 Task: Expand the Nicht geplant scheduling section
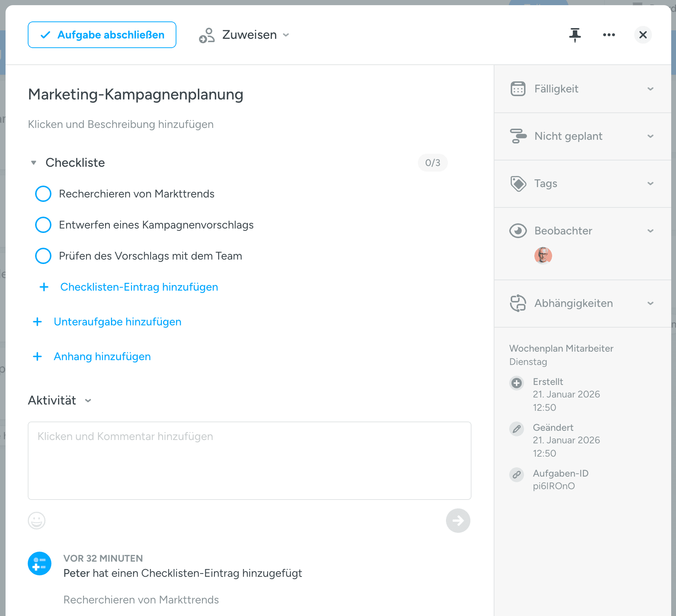(x=650, y=136)
